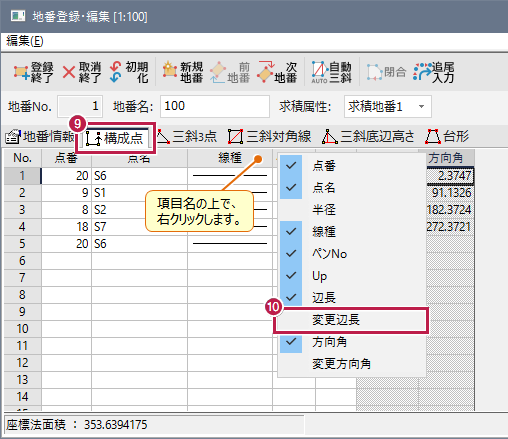Click the 初期化 reset icon
This screenshot has width=508, height=439.
(x=116, y=72)
